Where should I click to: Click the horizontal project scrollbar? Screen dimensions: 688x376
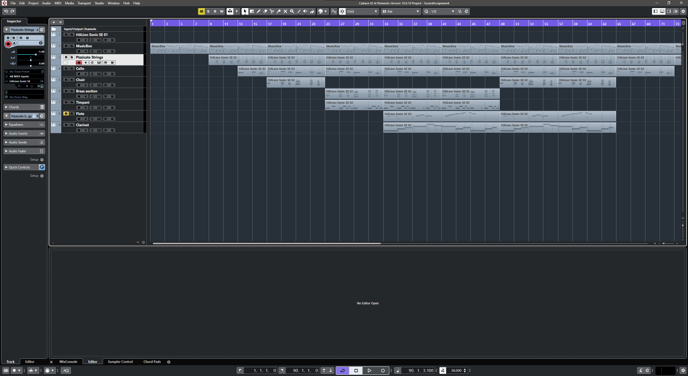pyautogui.click(x=267, y=243)
